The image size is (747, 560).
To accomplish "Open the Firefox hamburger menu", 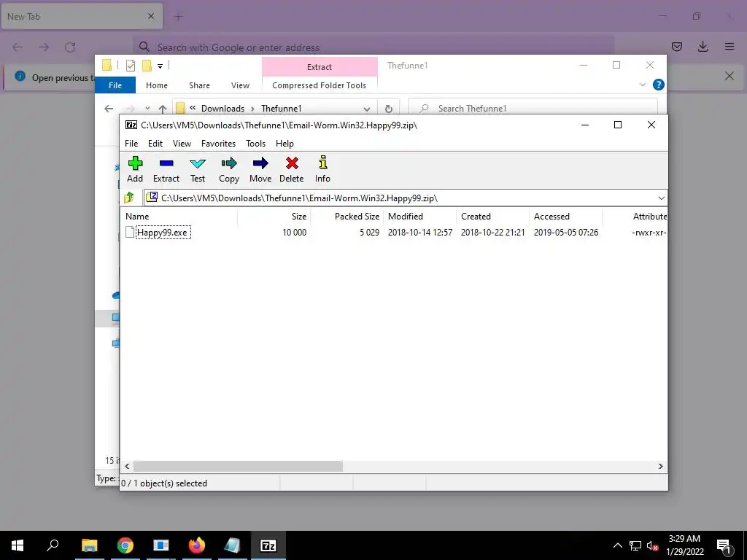I will coord(729,47).
